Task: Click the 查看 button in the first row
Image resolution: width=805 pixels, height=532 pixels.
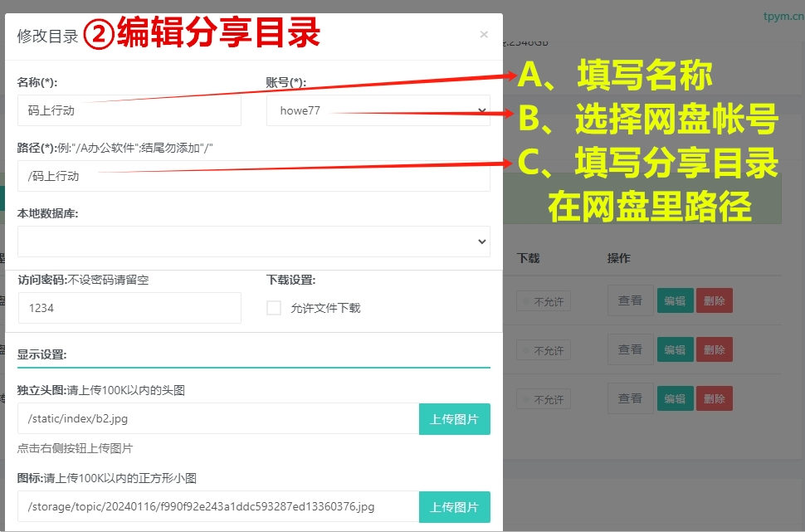Action: point(630,300)
